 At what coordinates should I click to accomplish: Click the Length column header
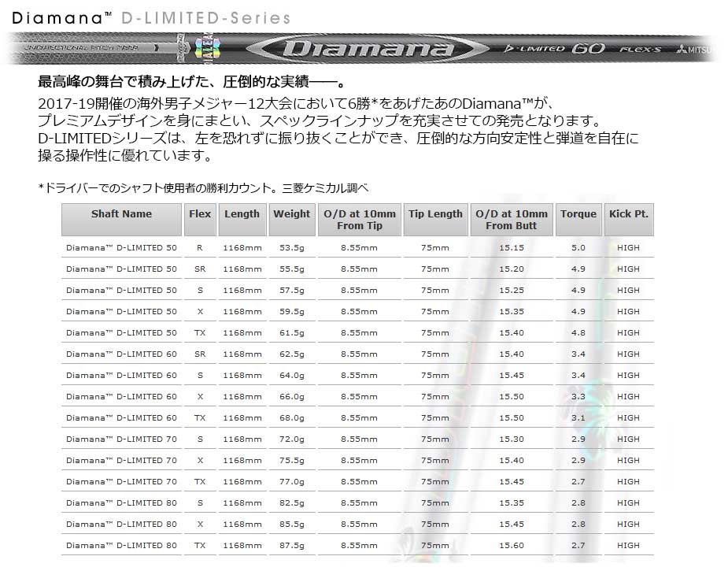(x=242, y=219)
